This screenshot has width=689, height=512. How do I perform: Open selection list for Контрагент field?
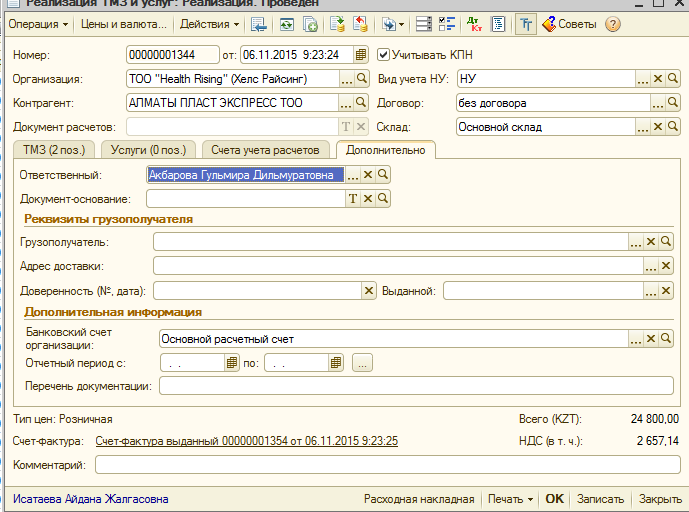point(346,103)
